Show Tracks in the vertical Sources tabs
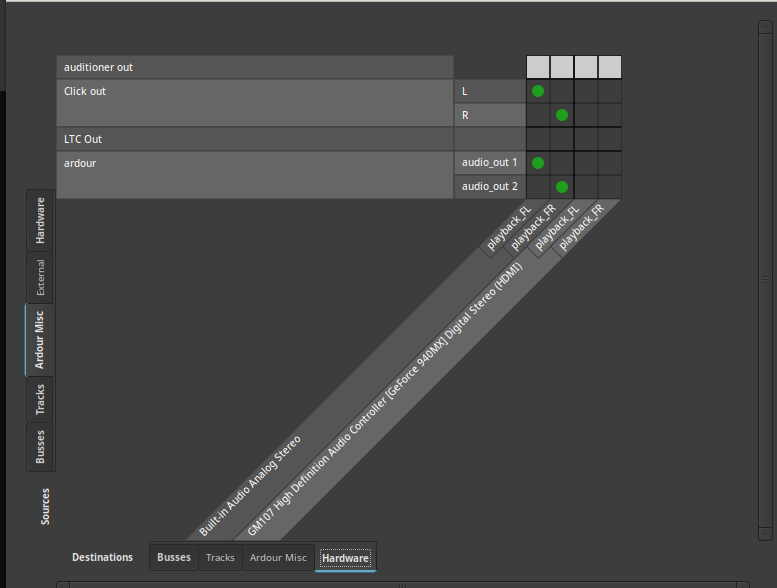This screenshot has height=588, width=777. pos(40,400)
